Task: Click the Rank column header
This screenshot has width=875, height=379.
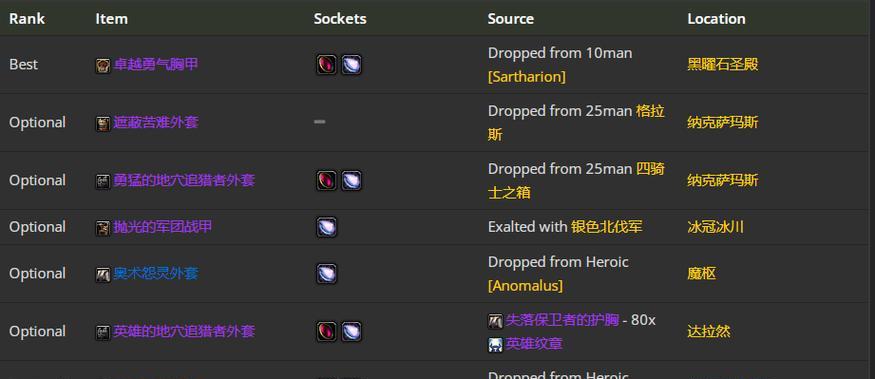Action: [x=27, y=18]
